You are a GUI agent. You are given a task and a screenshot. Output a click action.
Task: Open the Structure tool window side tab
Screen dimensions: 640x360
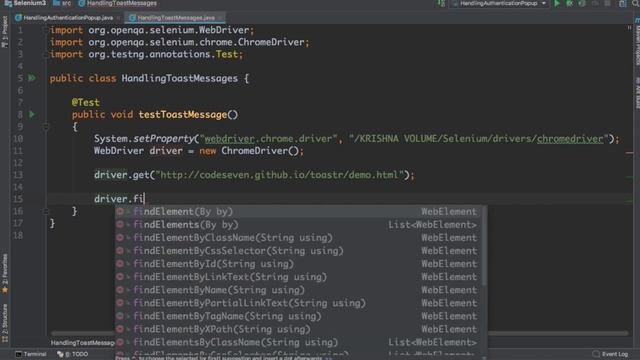(4, 322)
